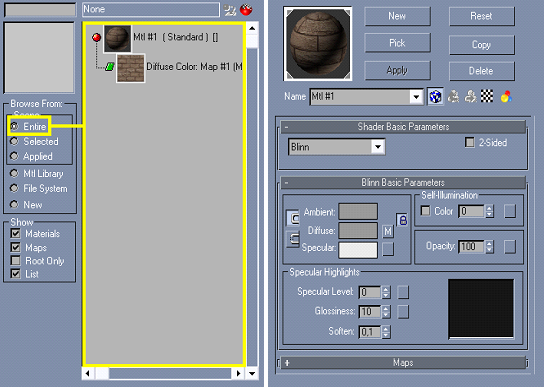
Task: Select the Entire radio button
Action: pyautogui.click(x=14, y=126)
